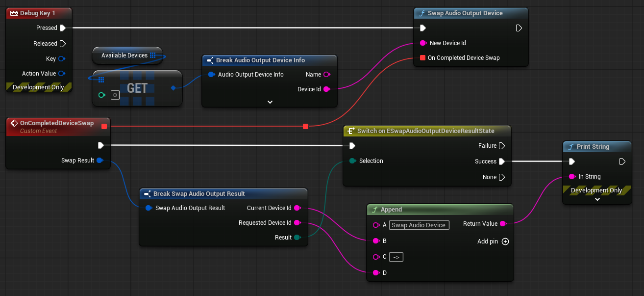The height and width of the screenshot is (296, 644).
Task: Expand the Break Audio Output Device Info node
Action: 270,102
